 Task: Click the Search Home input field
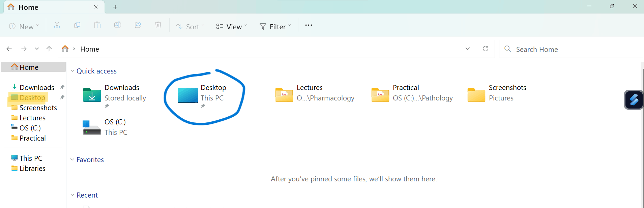(x=571, y=49)
